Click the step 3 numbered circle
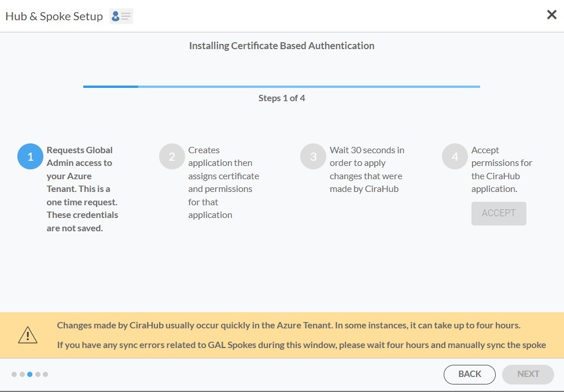 point(314,157)
